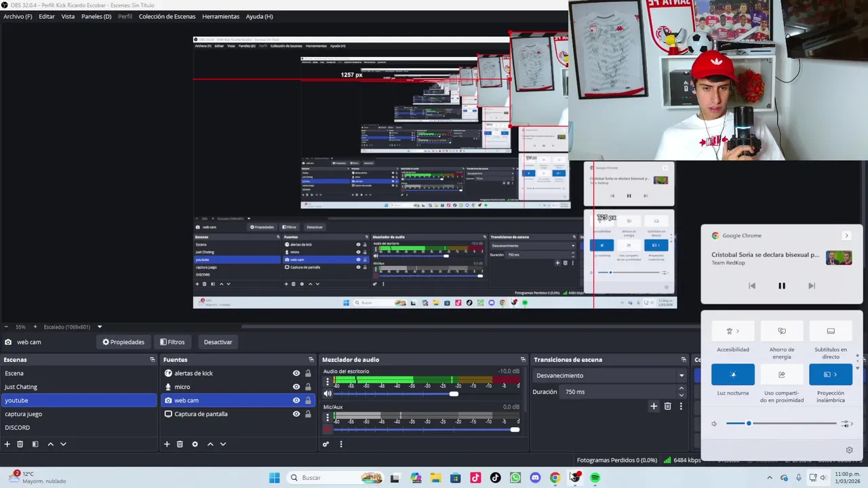Move scene down with the Escenas arrow
Viewport: 868px width, 488px height.
[63, 444]
